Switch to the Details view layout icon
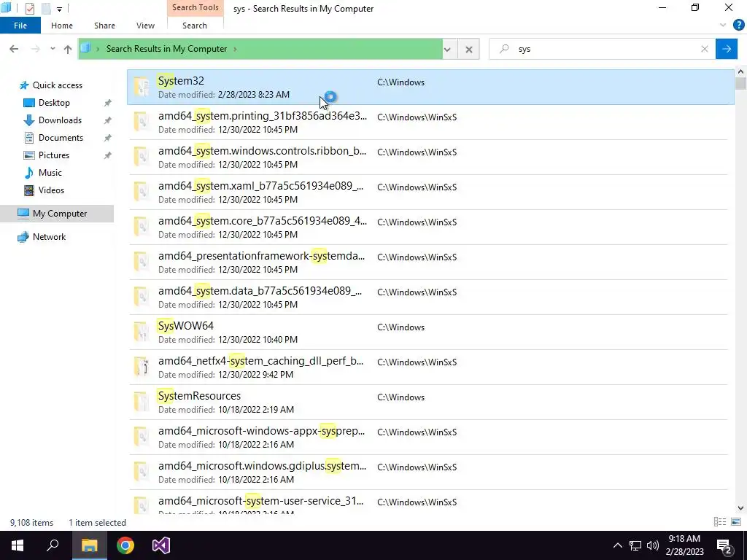 tap(720, 522)
